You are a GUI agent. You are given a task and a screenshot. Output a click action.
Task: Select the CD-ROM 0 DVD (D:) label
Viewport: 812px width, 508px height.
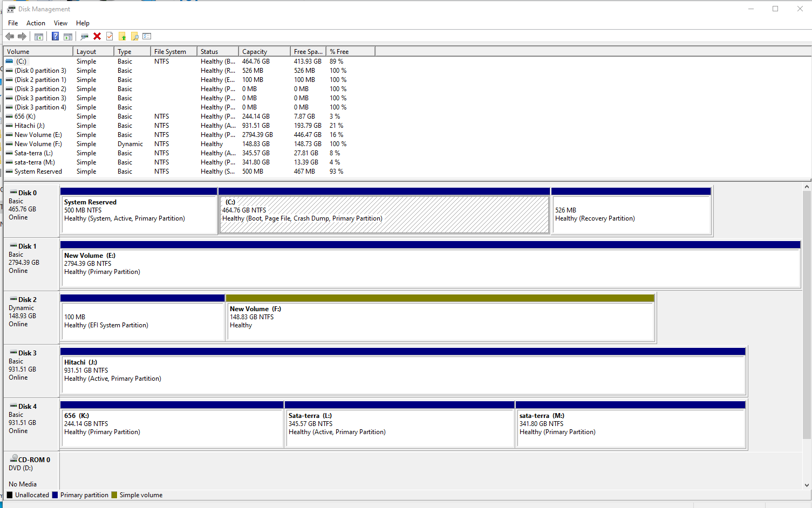pos(31,471)
